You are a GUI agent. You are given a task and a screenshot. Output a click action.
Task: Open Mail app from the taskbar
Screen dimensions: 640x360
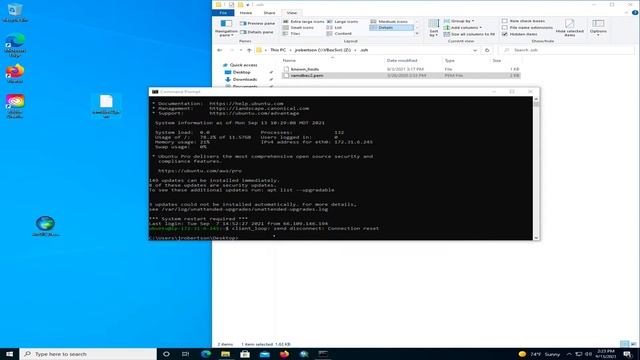(264, 354)
